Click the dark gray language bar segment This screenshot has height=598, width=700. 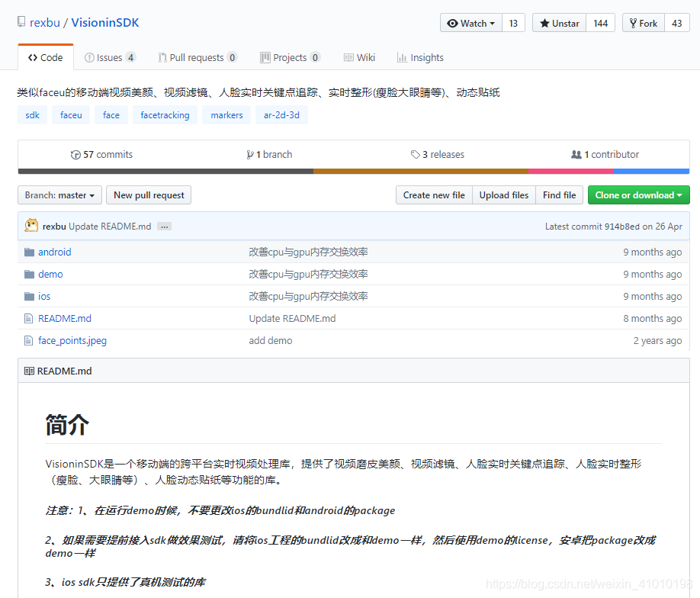click(x=165, y=171)
